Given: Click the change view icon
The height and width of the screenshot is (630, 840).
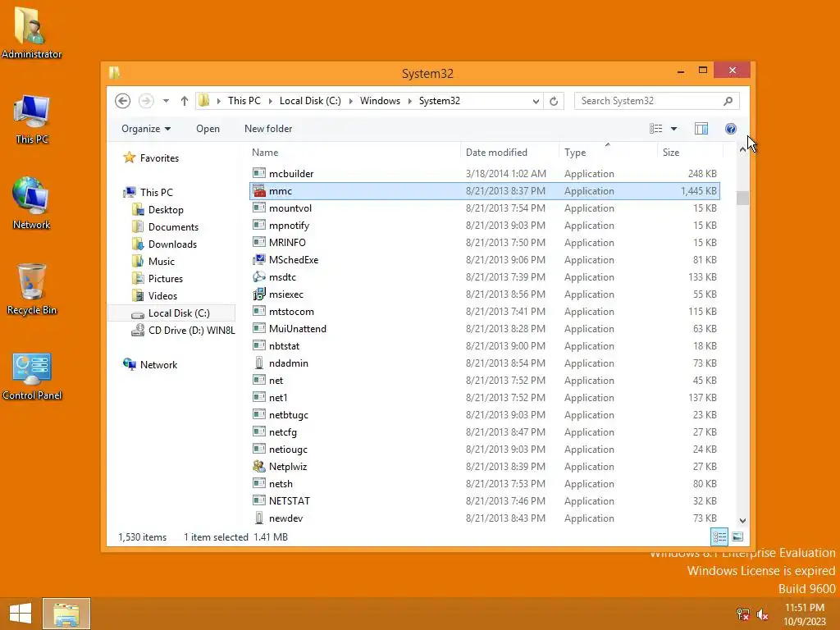Looking at the screenshot, I should coord(656,129).
